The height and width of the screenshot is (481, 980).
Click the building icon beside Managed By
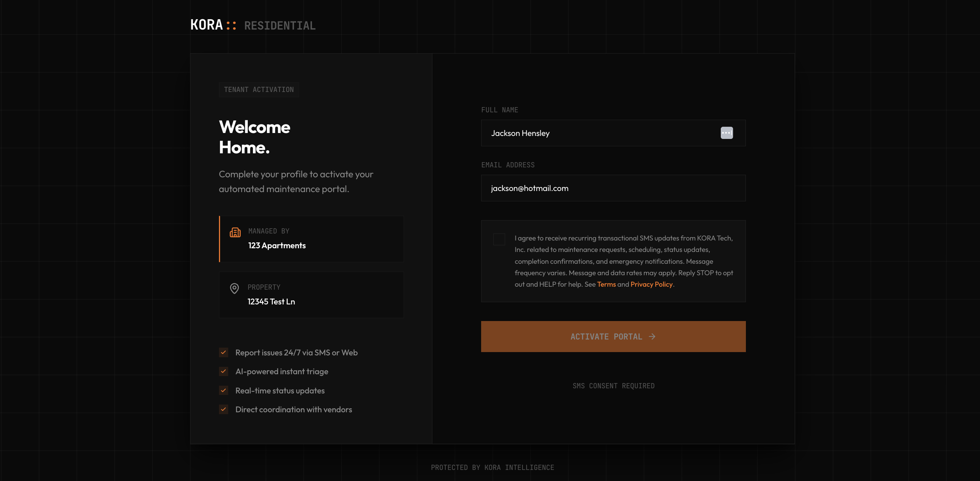click(x=235, y=232)
